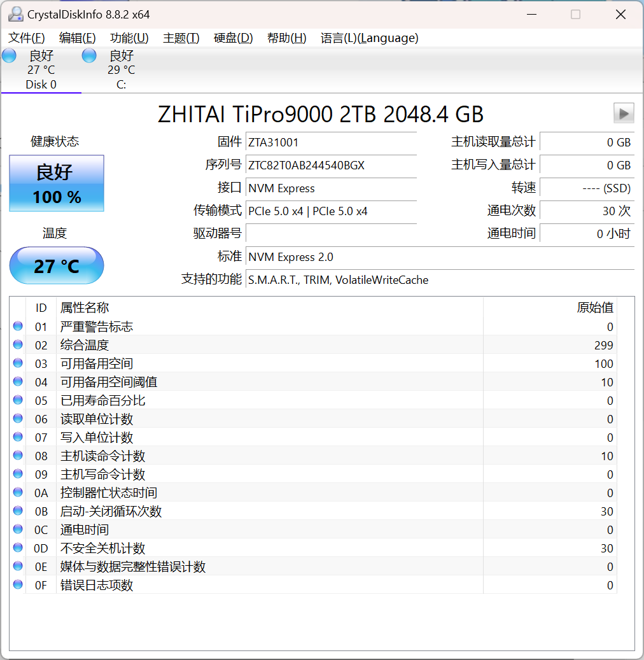644x660 pixels.
Task: Click the serial number field ZTC82T0AB244540BGX
Action: click(332, 165)
